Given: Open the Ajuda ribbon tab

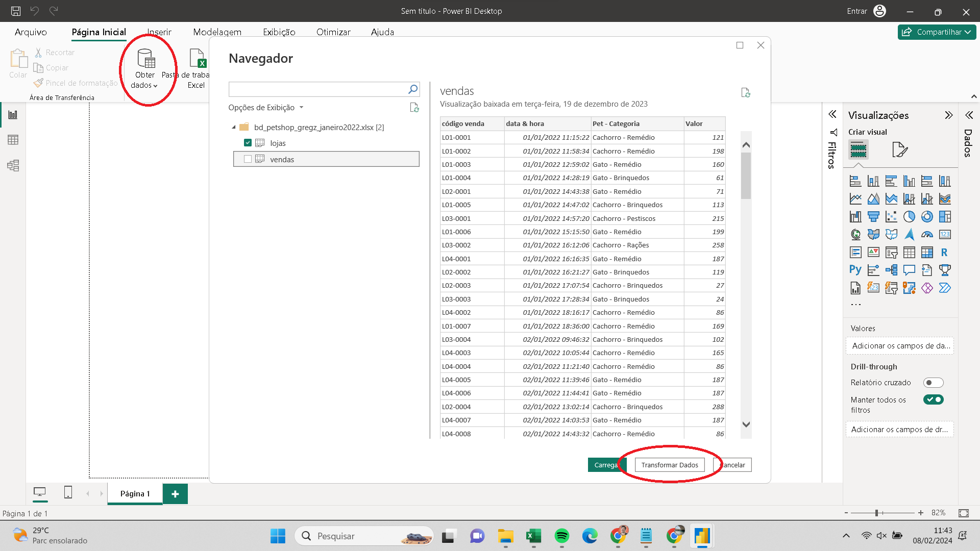Looking at the screenshot, I should [382, 32].
